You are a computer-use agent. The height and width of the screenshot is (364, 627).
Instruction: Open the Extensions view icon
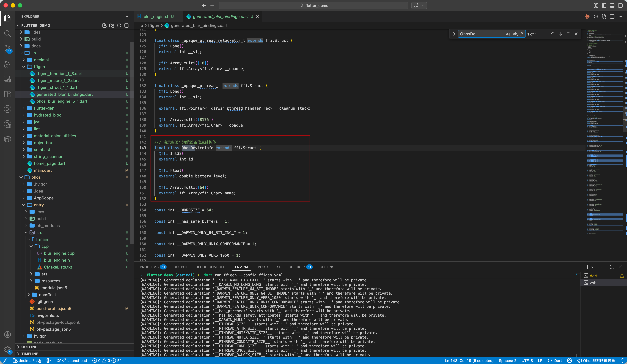(x=8, y=94)
